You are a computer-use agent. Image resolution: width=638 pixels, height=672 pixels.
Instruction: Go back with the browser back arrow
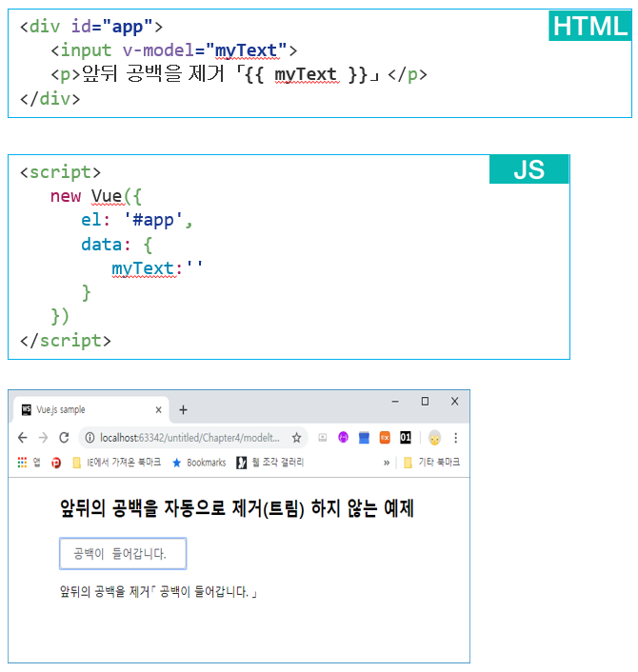coord(23,438)
